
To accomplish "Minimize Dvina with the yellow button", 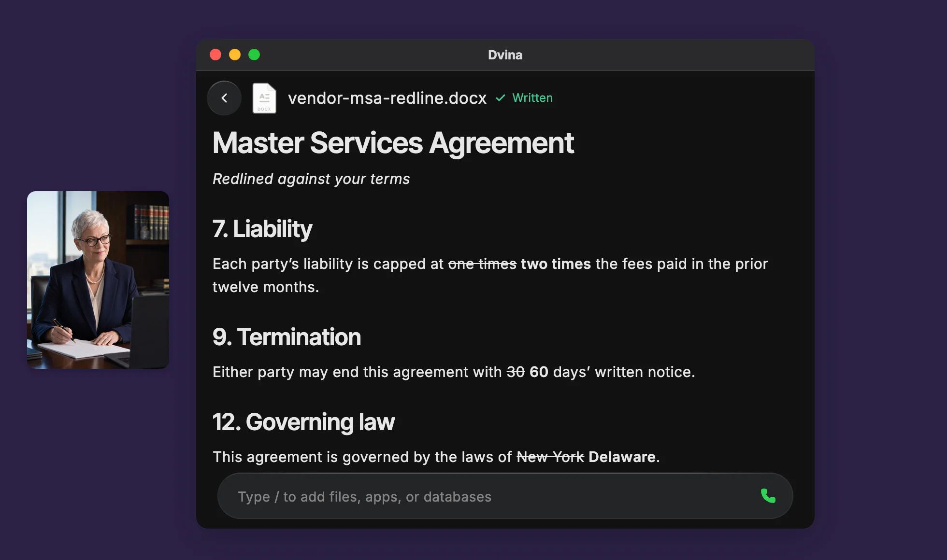I will [235, 55].
